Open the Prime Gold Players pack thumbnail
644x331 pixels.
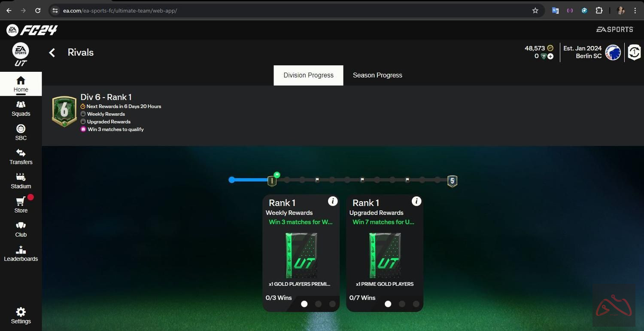point(384,256)
